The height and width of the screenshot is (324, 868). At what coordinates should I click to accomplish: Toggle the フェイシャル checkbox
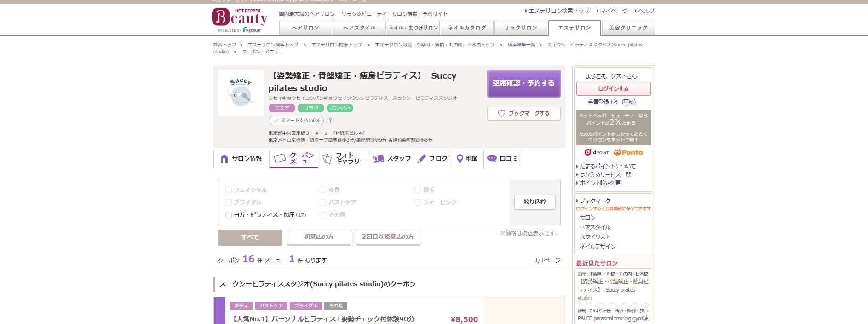[229, 190]
